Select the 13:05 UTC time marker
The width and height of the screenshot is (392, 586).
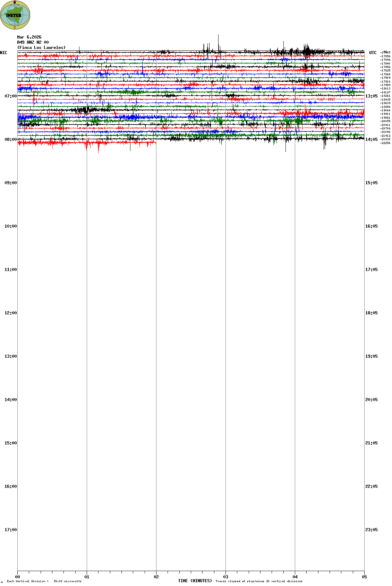point(371,96)
